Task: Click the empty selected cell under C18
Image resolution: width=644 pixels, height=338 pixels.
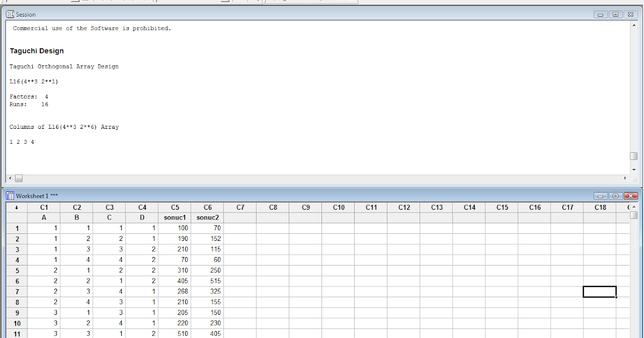Action: point(599,291)
